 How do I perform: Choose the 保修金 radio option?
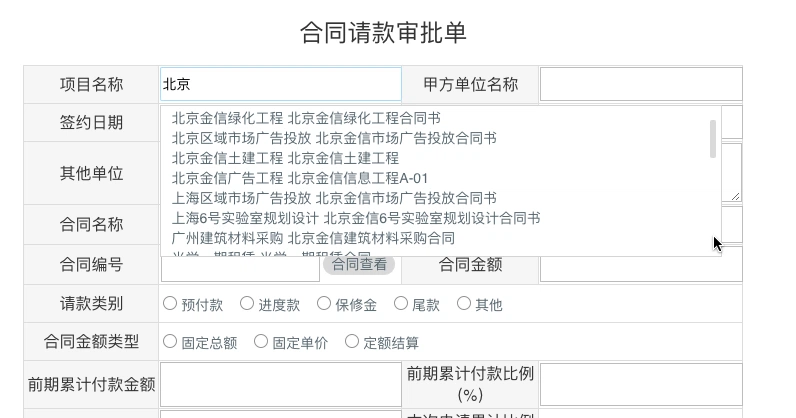pyautogui.click(x=324, y=304)
